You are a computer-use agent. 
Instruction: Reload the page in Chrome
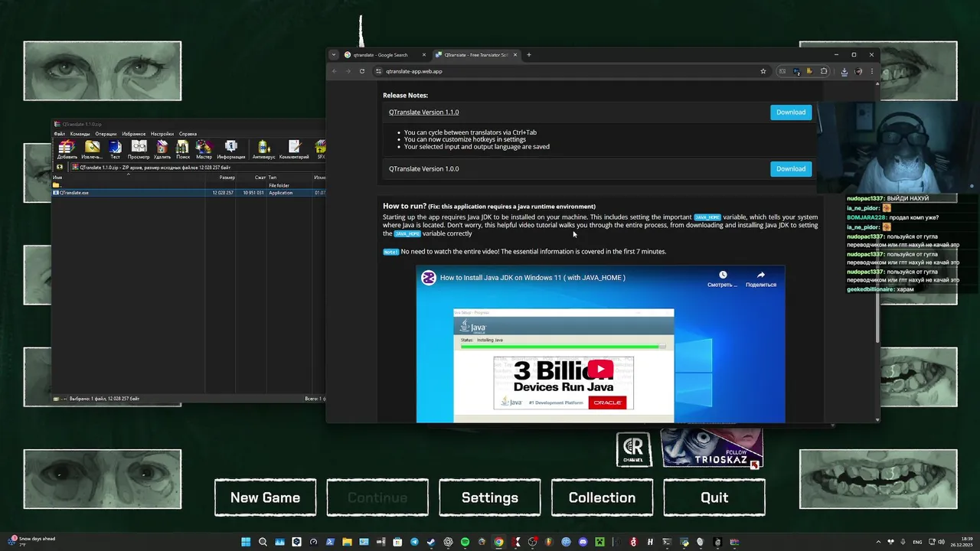click(362, 71)
